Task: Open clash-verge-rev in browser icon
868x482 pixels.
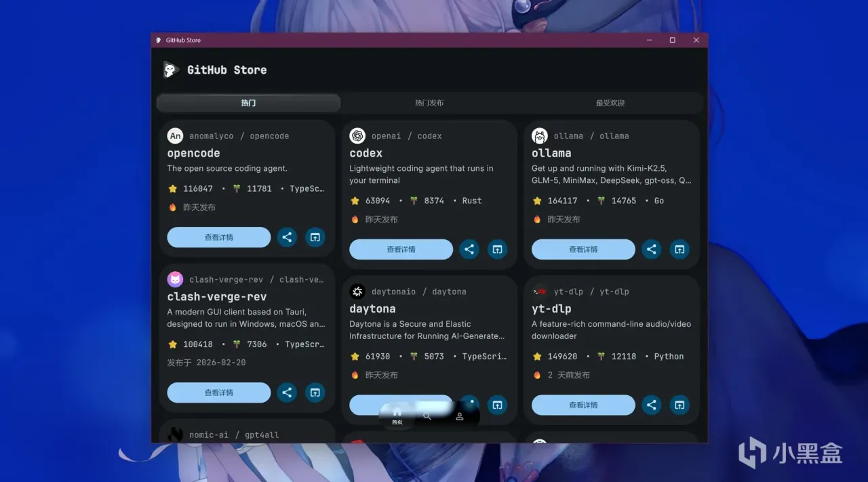Action: click(315, 393)
